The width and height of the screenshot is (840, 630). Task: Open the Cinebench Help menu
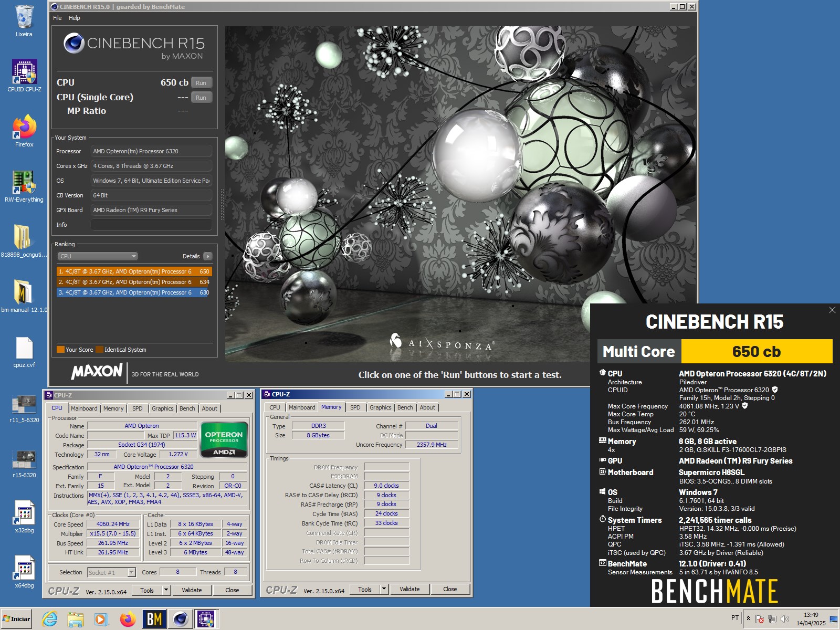coord(75,18)
